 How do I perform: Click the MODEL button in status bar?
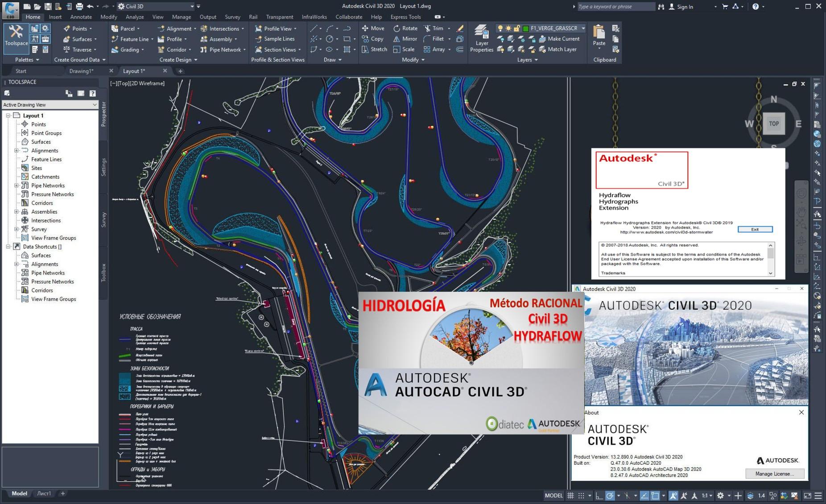tap(554, 496)
